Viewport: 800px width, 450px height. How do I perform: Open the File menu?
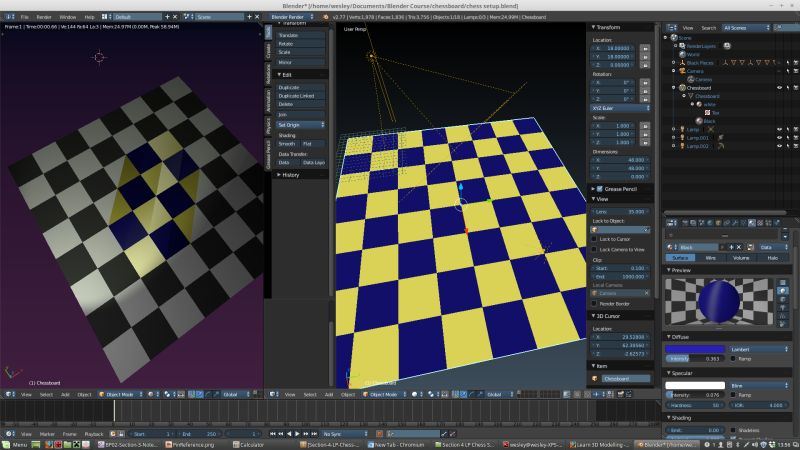[24, 17]
